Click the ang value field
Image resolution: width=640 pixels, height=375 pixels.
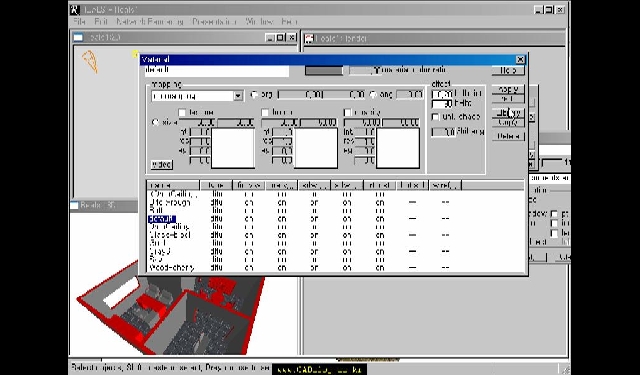click(x=410, y=95)
